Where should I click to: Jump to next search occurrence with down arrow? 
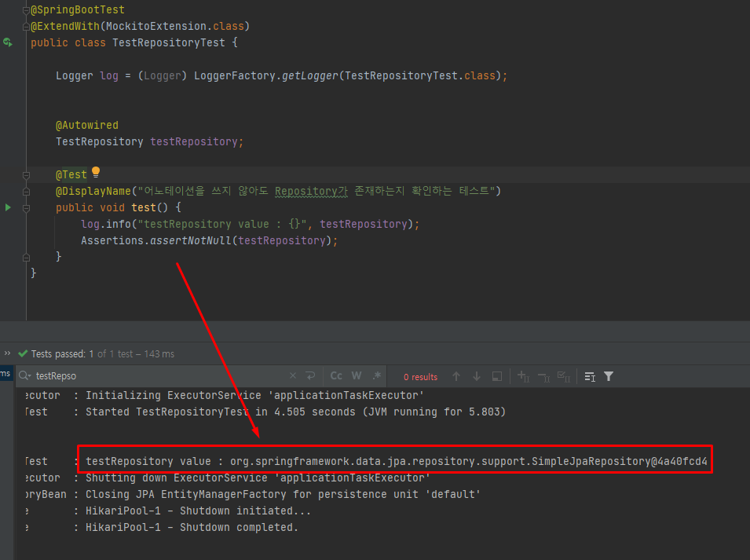476,375
